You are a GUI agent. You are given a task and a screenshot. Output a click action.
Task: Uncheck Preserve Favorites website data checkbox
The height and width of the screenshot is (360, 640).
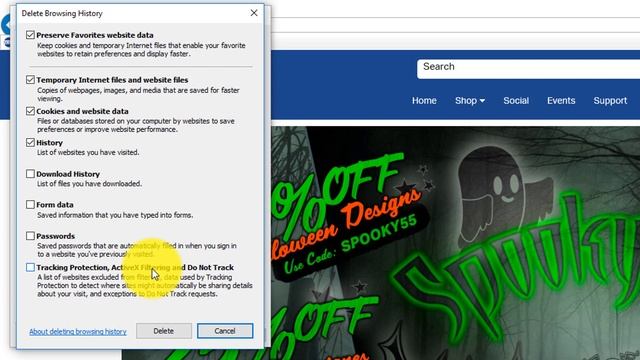click(x=30, y=35)
